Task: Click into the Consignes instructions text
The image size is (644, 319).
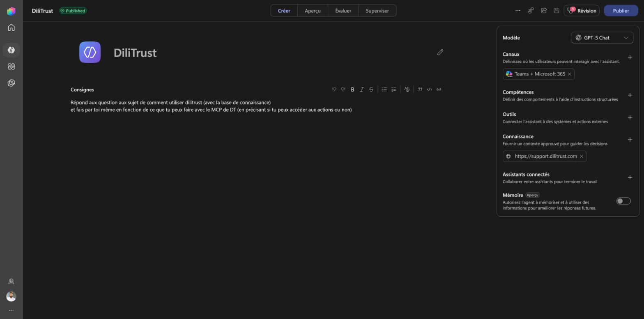Action: [211, 106]
